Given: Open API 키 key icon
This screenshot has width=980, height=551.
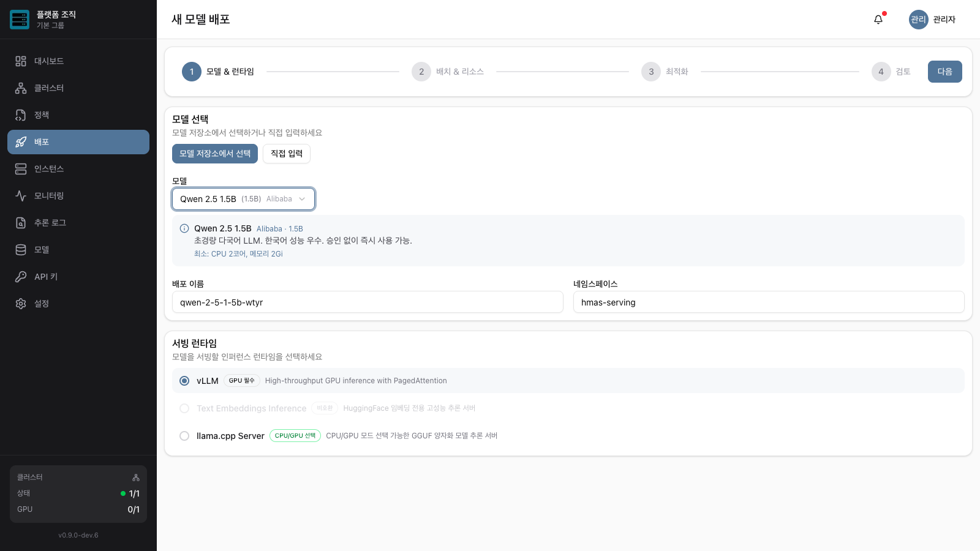Looking at the screenshot, I should tap(21, 277).
